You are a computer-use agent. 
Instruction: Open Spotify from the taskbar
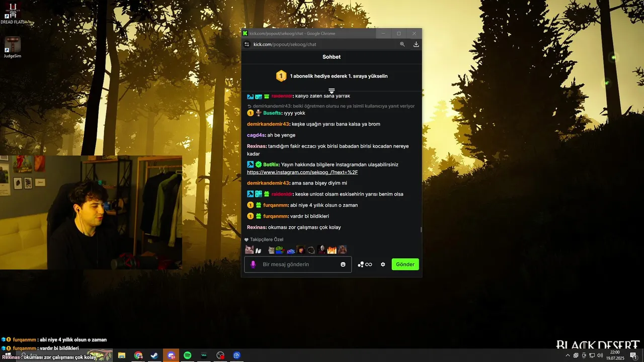click(x=187, y=355)
